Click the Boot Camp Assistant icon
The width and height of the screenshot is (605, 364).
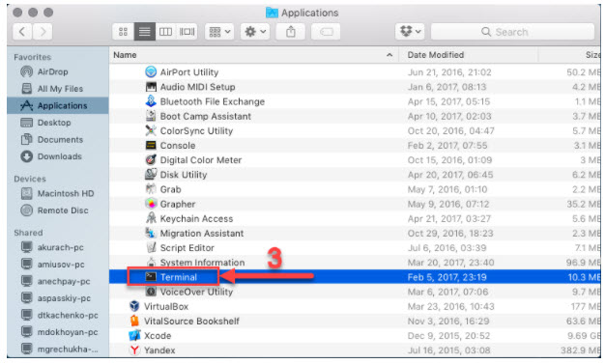point(151,116)
